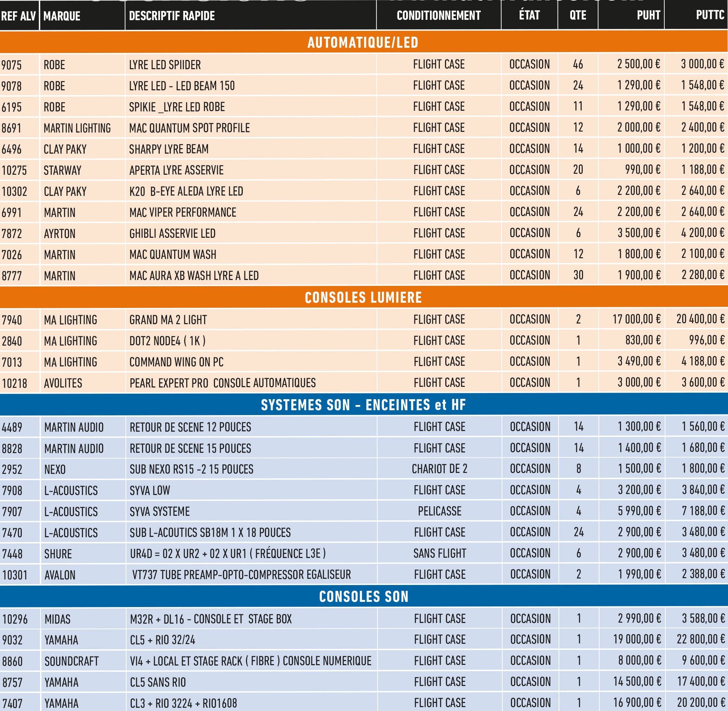Click description MAC VIPER PERFORMANCE
The width and height of the screenshot is (728, 711).
tap(183, 212)
